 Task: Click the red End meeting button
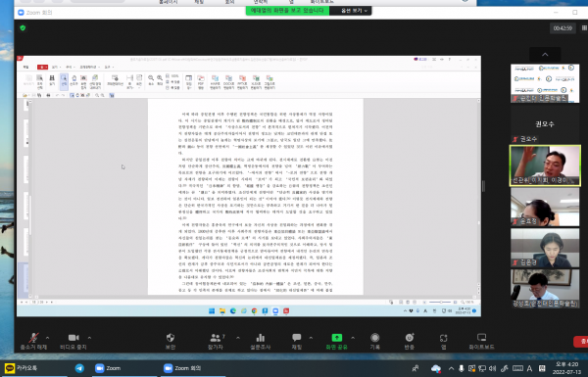pyautogui.click(x=581, y=342)
